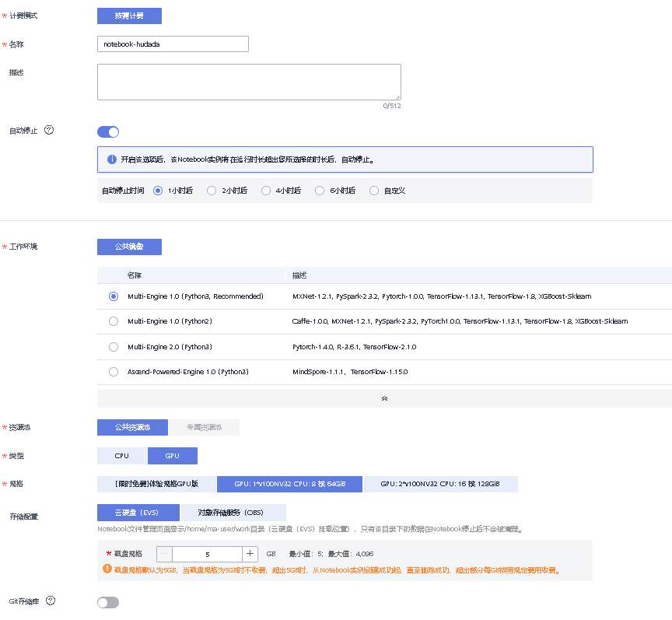Collapse the work environment image list
Viewport: 672px width, 620px height.
384,398
